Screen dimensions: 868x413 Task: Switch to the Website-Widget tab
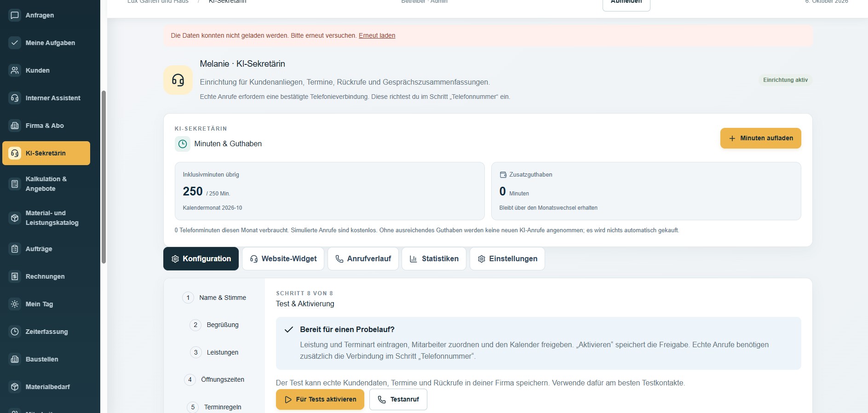click(283, 259)
